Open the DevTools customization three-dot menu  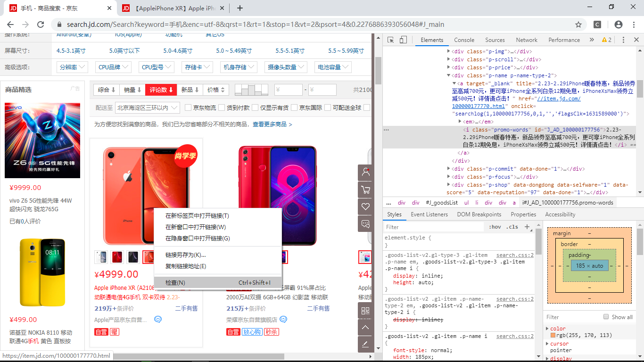[623, 40]
